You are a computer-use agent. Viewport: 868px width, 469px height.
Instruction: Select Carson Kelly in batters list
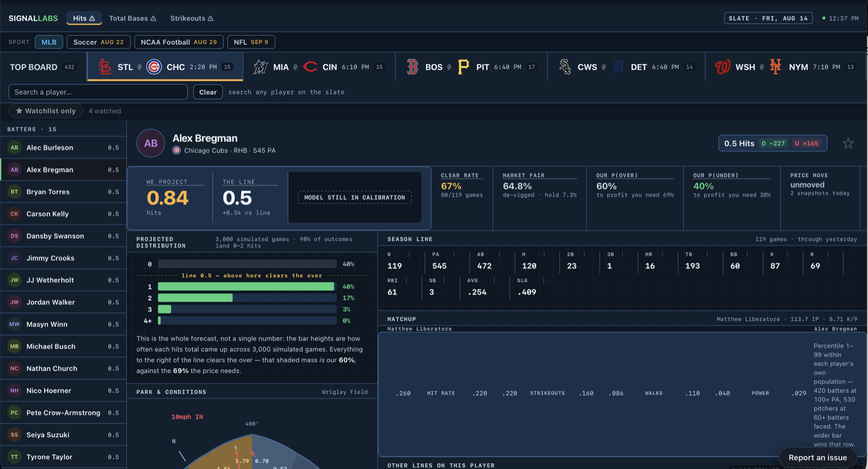63,214
